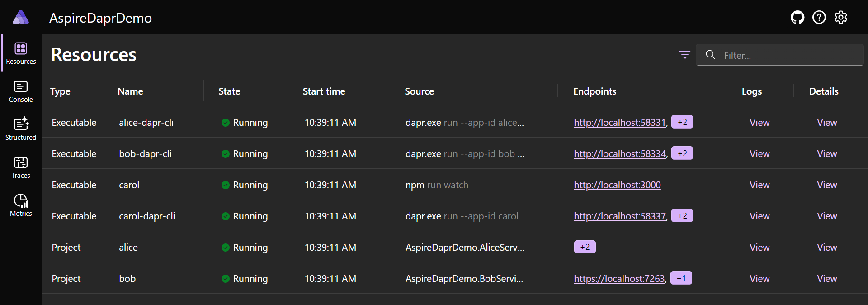Click source 'AspireDaprDemo.AliceServ...'
This screenshot has height=305, width=868.
(x=465, y=248)
